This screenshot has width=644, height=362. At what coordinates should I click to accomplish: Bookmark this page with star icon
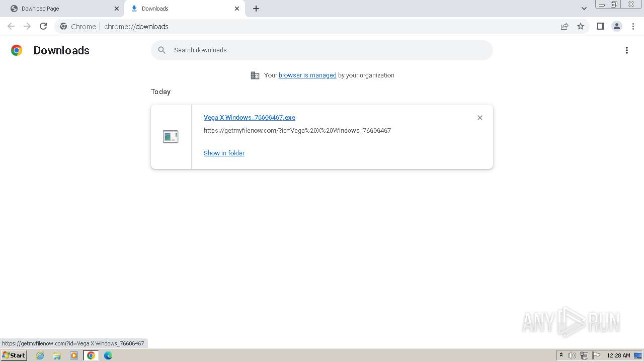pyautogui.click(x=581, y=26)
